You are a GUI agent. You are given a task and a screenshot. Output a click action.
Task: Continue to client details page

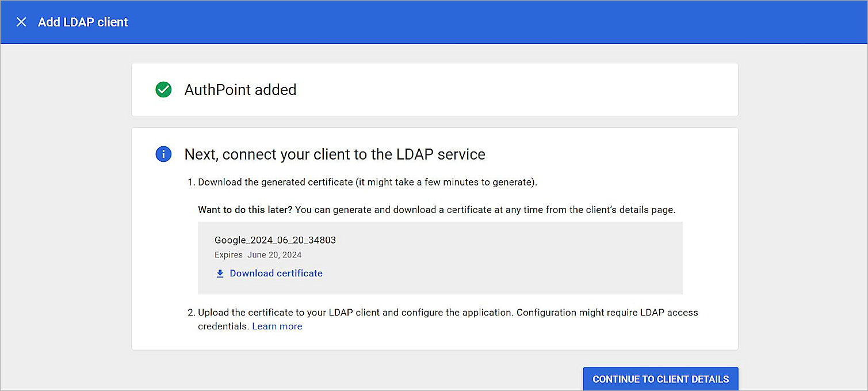tap(660, 379)
